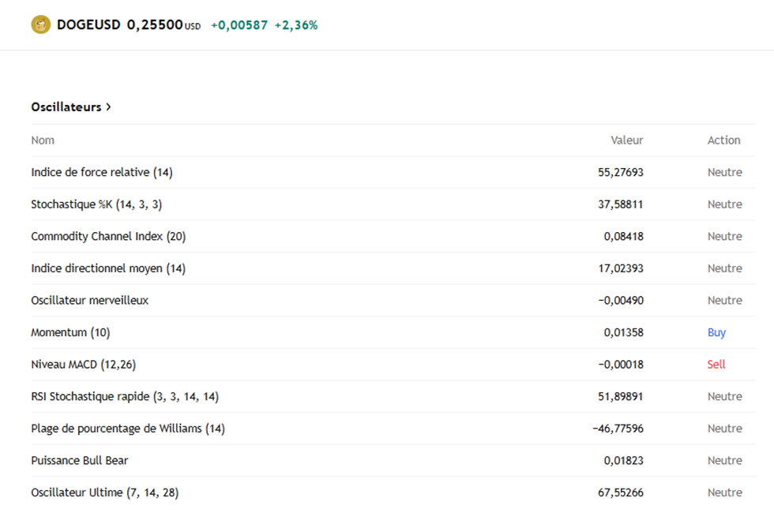774x532 pixels.
Task: Click the Dogecoin coin logo icon
Action: point(40,25)
